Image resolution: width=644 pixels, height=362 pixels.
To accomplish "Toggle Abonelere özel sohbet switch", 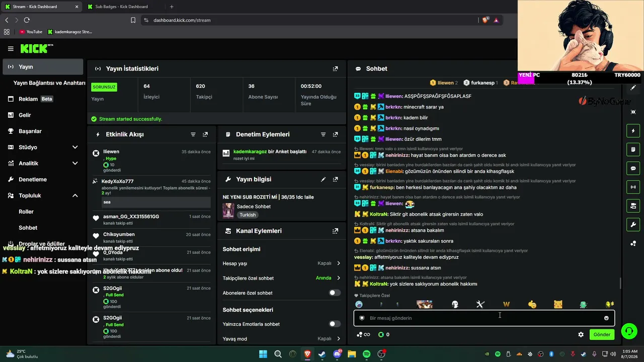I will point(335,293).
